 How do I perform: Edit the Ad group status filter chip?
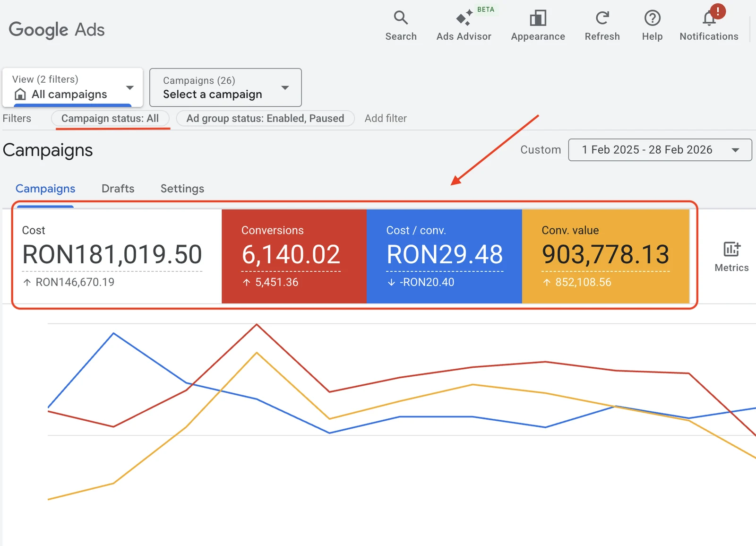click(x=265, y=118)
